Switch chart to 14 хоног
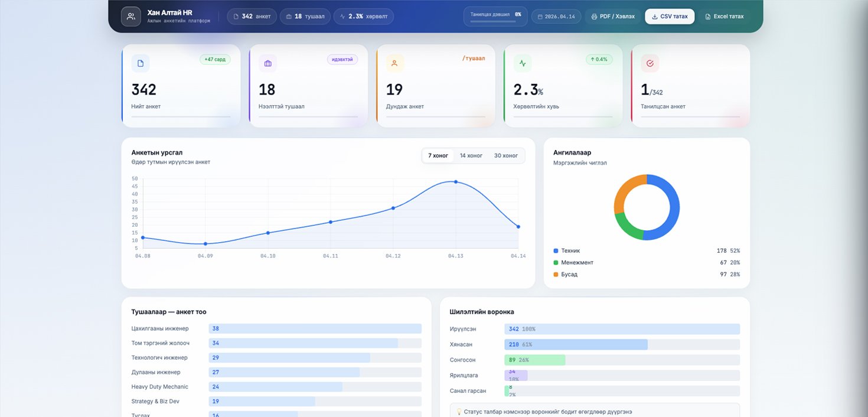Image resolution: width=868 pixels, height=417 pixels. tap(471, 156)
